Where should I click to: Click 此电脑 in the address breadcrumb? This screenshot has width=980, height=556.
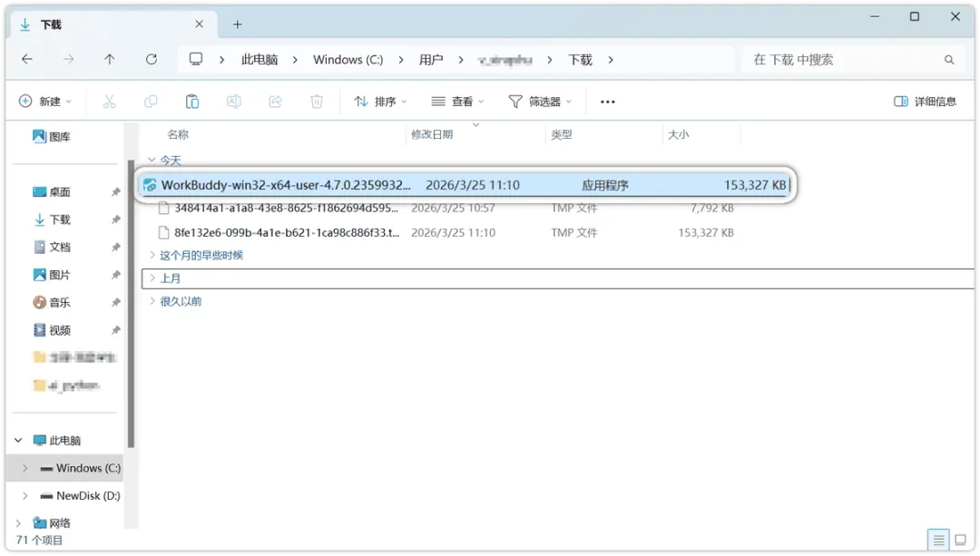click(x=260, y=59)
